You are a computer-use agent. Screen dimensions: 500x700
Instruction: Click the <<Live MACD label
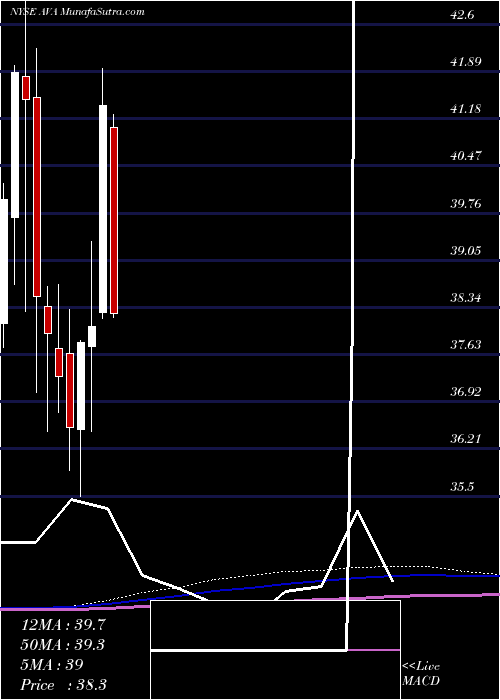(x=421, y=674)
